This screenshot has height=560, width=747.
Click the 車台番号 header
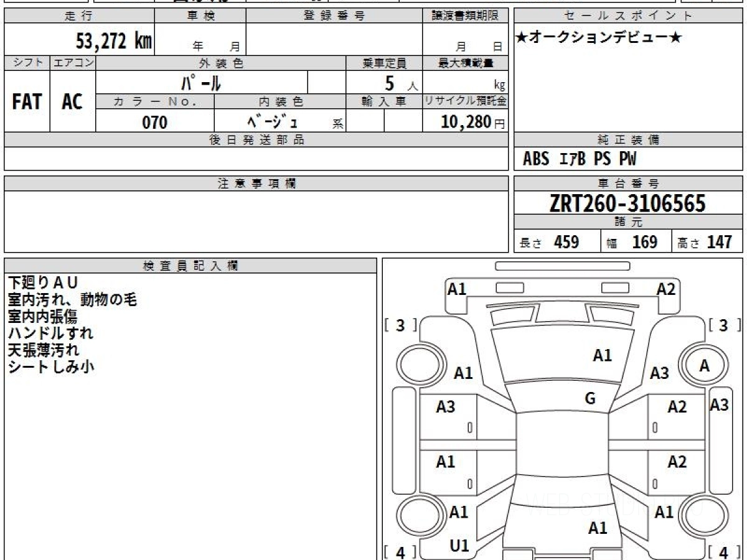click(x=629, y=184)
